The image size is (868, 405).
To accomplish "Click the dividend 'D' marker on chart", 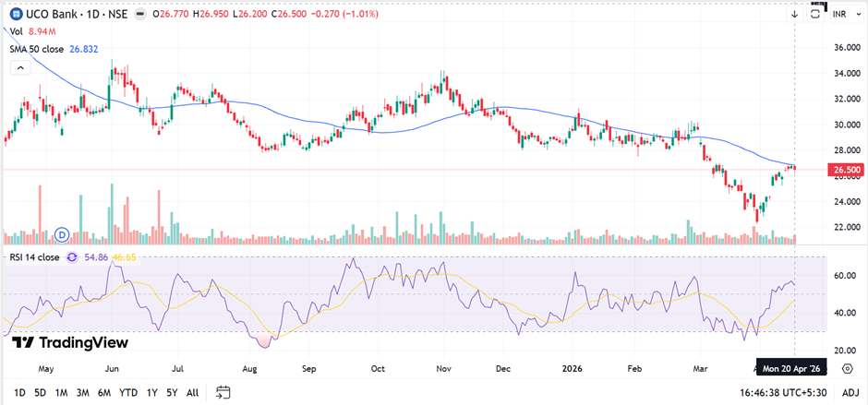I will tap(64, 234).
